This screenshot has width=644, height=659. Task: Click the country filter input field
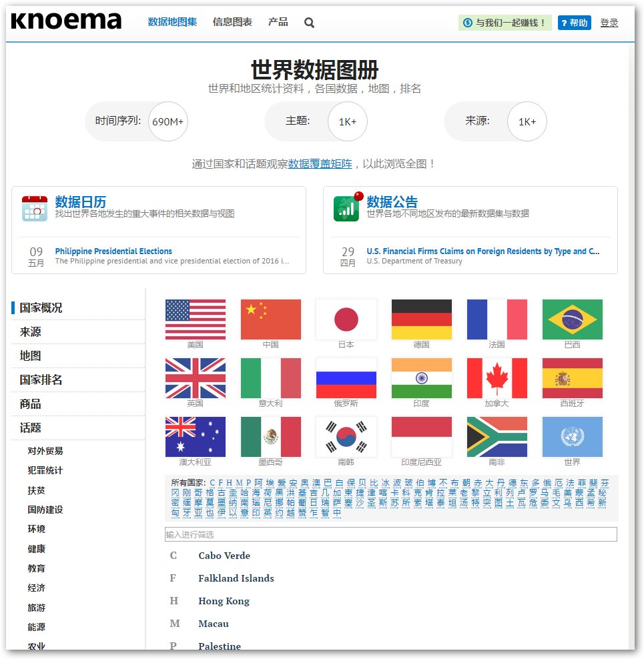point(390,534)
